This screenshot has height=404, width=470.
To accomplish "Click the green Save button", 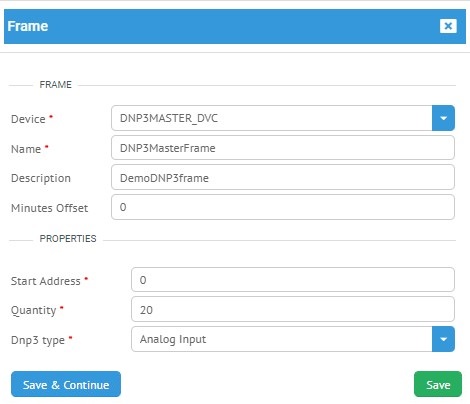I will (x=438, y=384).
